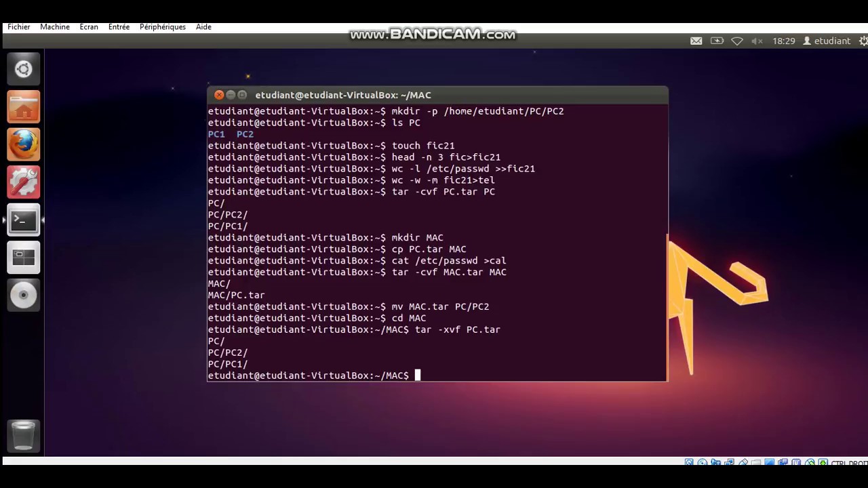Screen dimensions: 868x488
Task: Click the blue 'PC1' directory name
Action: click(x=216, y=134)
